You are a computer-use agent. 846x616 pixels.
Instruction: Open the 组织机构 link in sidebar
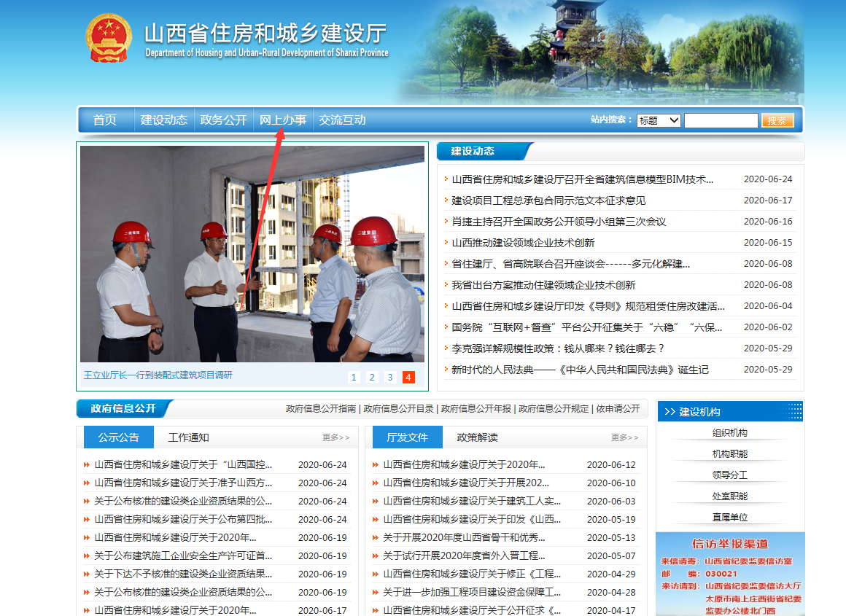tap(730, 433)
